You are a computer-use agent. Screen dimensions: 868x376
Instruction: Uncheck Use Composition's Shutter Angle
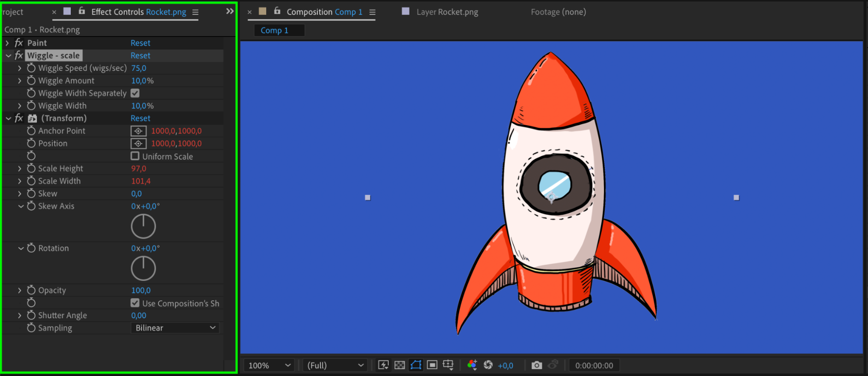[x=135, y=303]
